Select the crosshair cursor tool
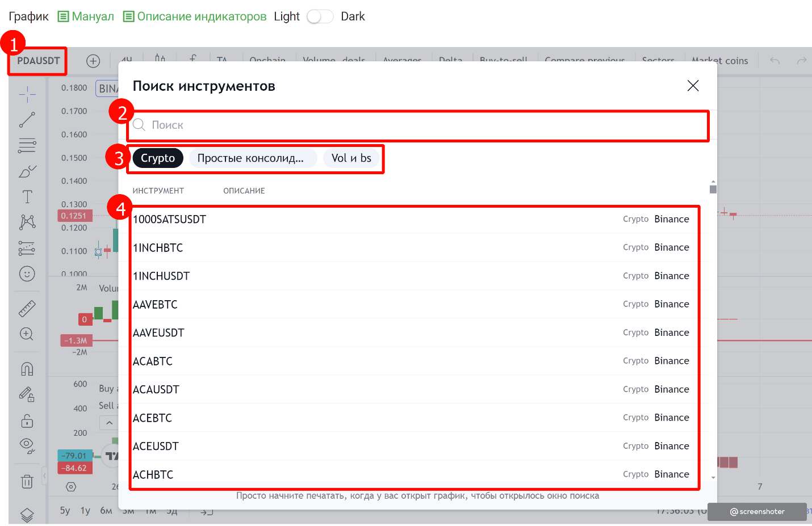The height and width of the screenshot is (526, 812). coord(27,95)
